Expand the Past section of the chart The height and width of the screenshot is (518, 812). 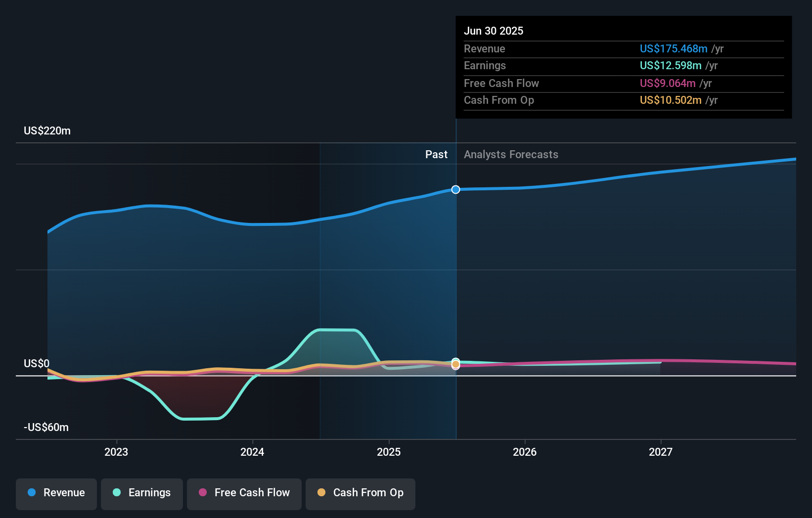click(436, 154)
